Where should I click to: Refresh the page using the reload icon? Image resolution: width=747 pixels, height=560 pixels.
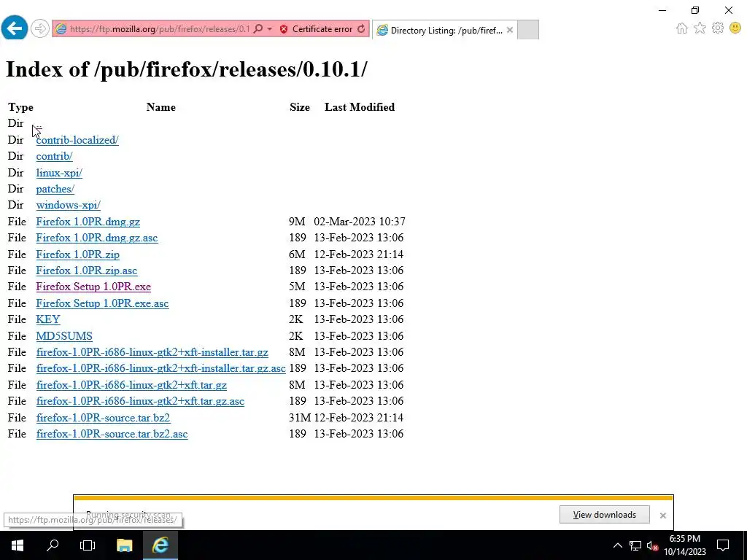click(x=362, y=29)
